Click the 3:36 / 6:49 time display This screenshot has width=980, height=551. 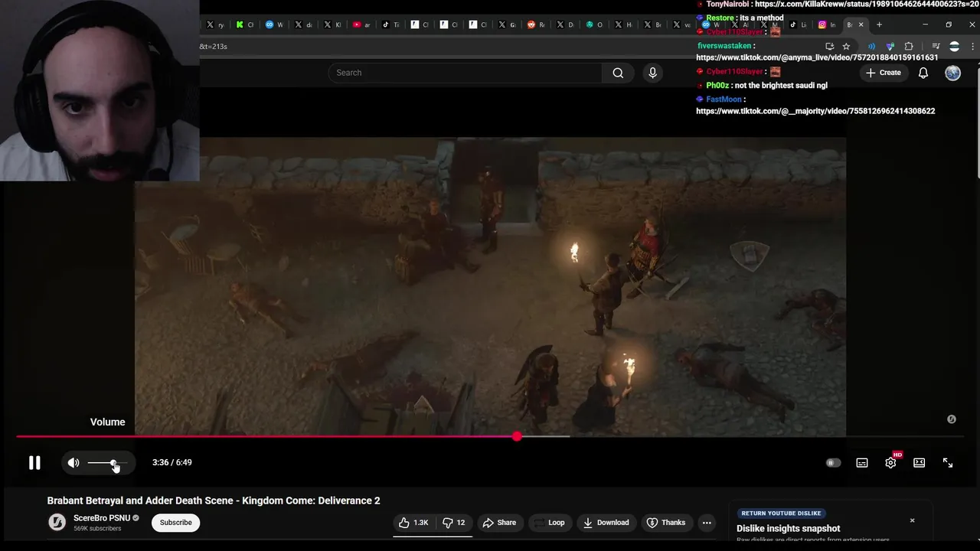point(172,462)
